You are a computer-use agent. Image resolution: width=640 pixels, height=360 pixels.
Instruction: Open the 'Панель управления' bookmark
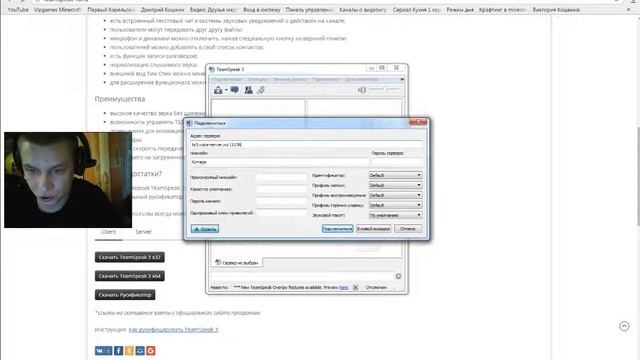(309, 9)
